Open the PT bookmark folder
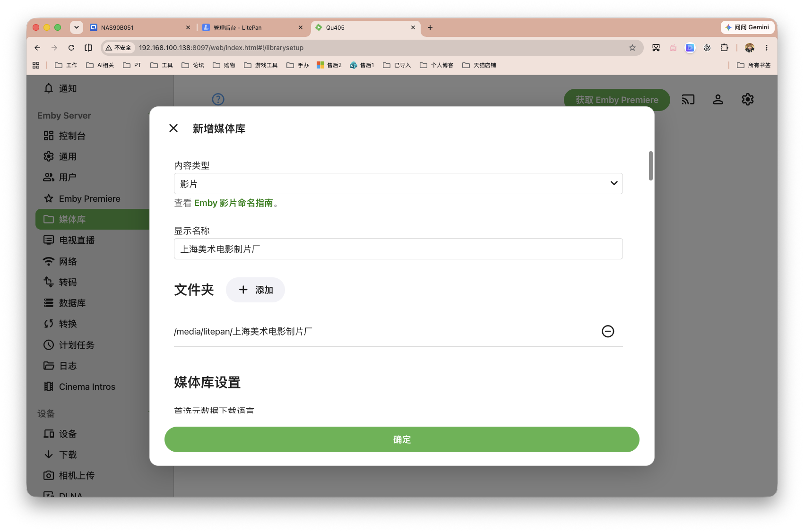Screen dimensions: 804x532 tap(132, 65)
